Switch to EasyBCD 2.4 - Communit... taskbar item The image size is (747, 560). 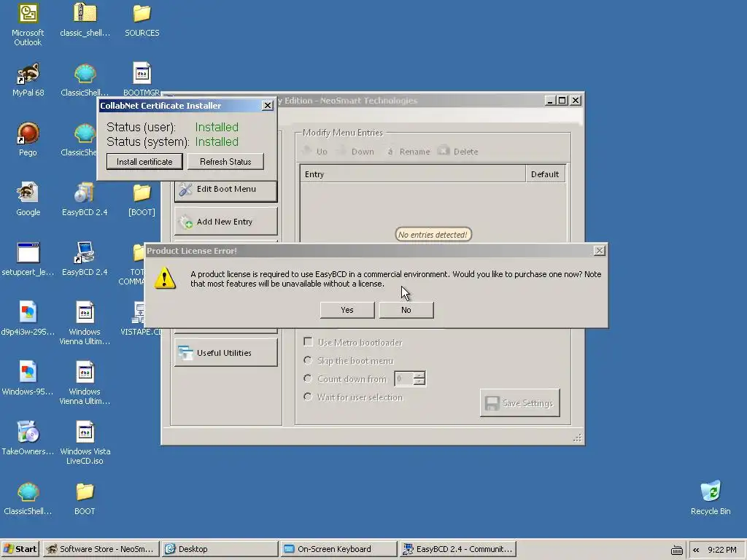click(x=458, y=549)
